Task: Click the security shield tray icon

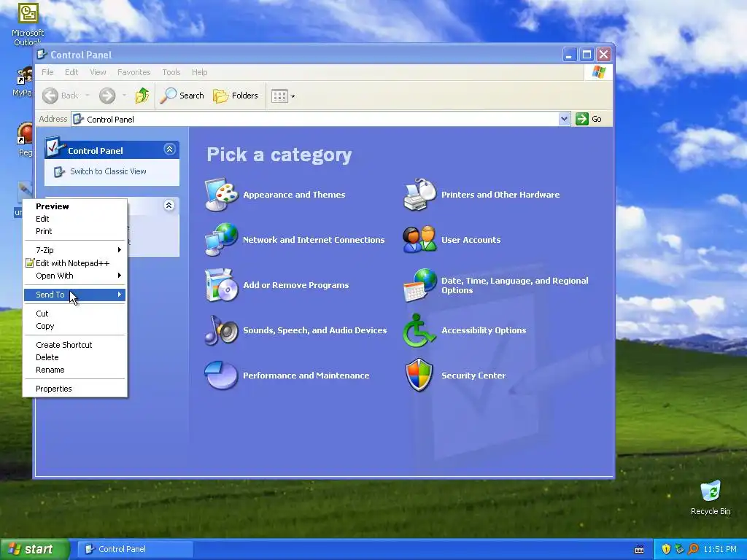Action: [666, 549]
